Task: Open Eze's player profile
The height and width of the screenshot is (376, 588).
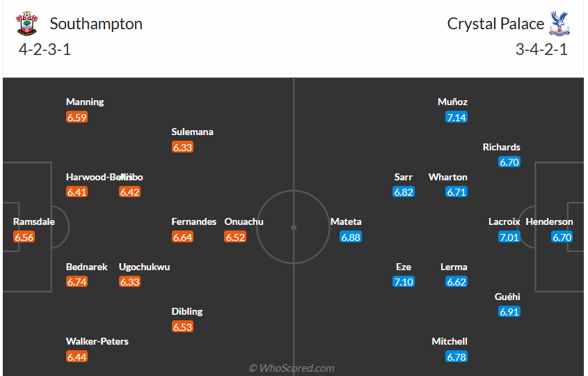Action: point(404,267)
